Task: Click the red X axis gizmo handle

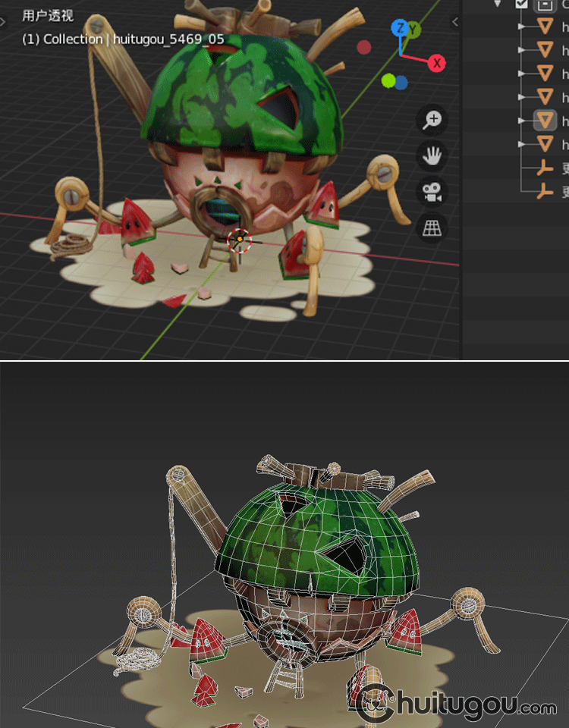Action: [x=436, y=63]
